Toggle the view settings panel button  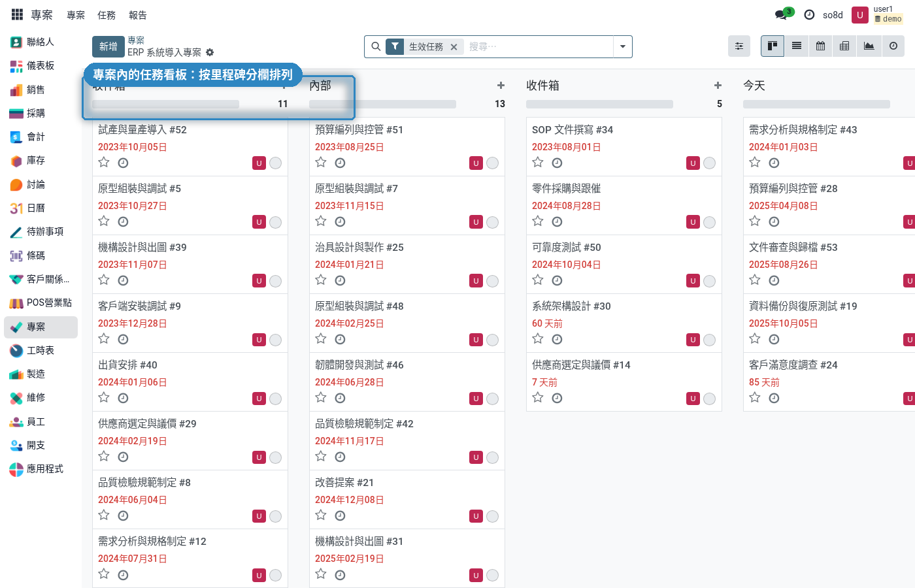(x=739, y=46)
